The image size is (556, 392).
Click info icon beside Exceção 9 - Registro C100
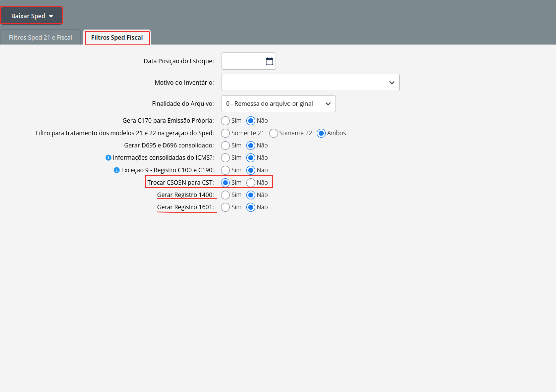(x=117, y=170)
